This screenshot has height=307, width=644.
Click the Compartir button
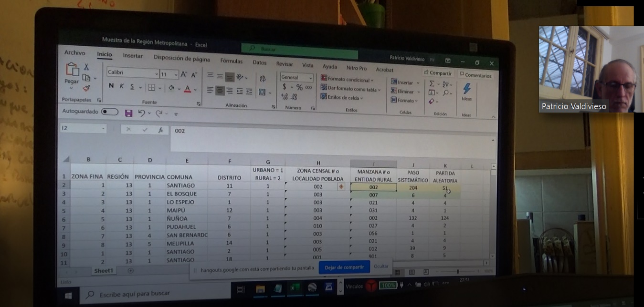tap(437, 73)
